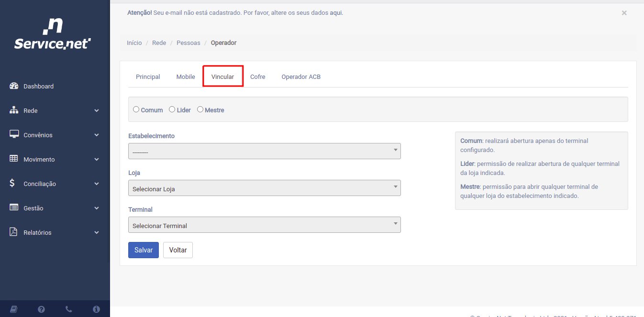Viewport: 644px width, 317px height.
Task: Click the Dashboard gauge icon
Action: click(x=14, y=86)
